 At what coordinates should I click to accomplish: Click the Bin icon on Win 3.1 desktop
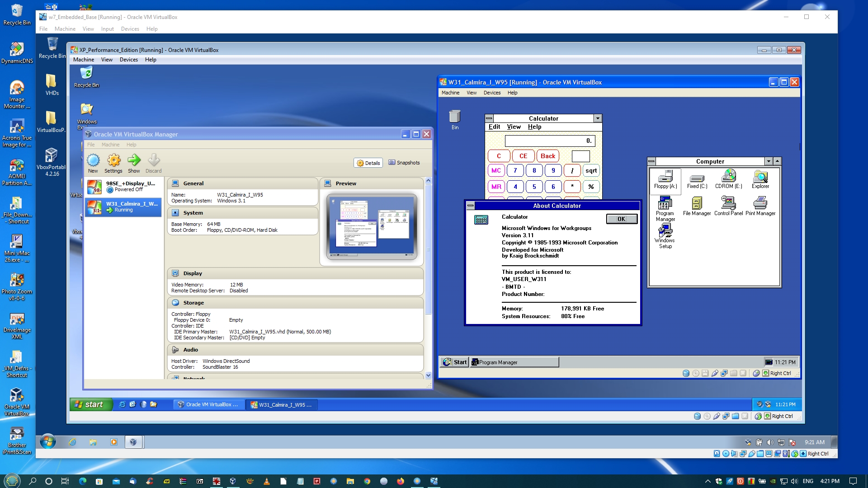pos(455,120)
